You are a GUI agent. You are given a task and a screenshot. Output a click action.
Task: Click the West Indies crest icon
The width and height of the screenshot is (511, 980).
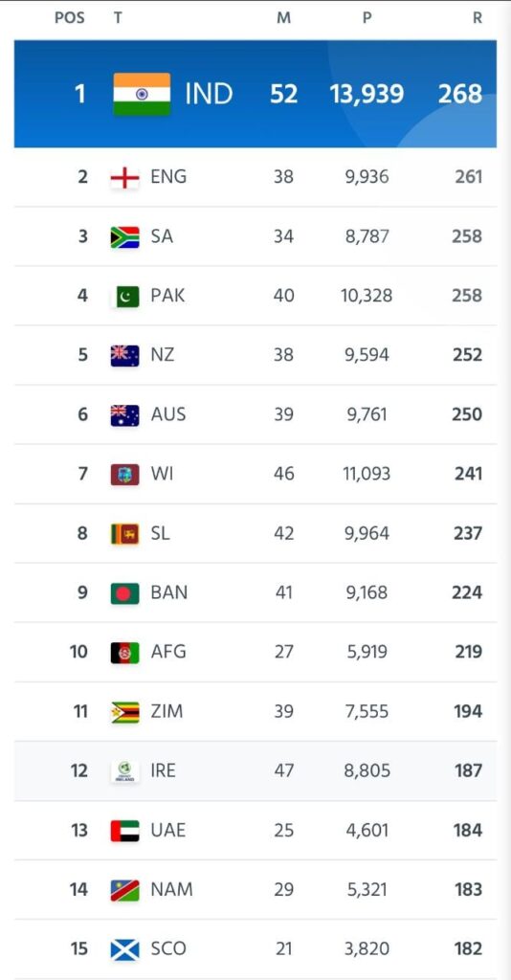pyautogui.click(x=125, y=474)
